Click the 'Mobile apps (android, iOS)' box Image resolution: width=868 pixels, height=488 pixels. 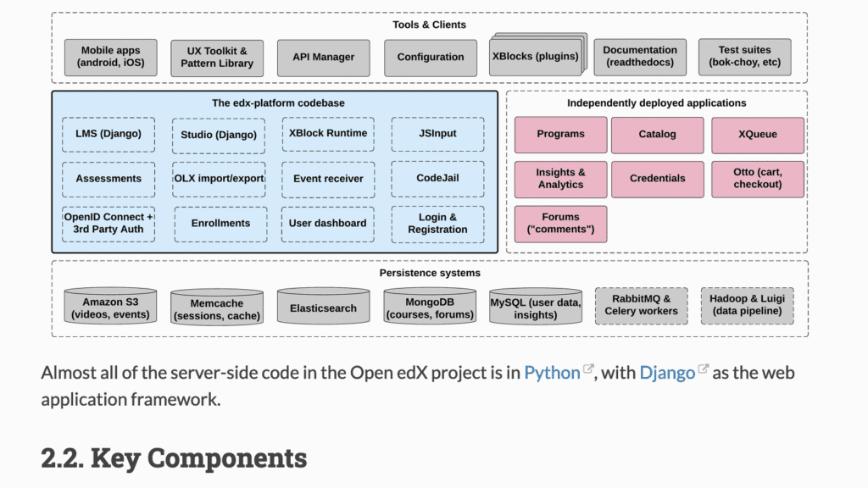tap(111, 57)
